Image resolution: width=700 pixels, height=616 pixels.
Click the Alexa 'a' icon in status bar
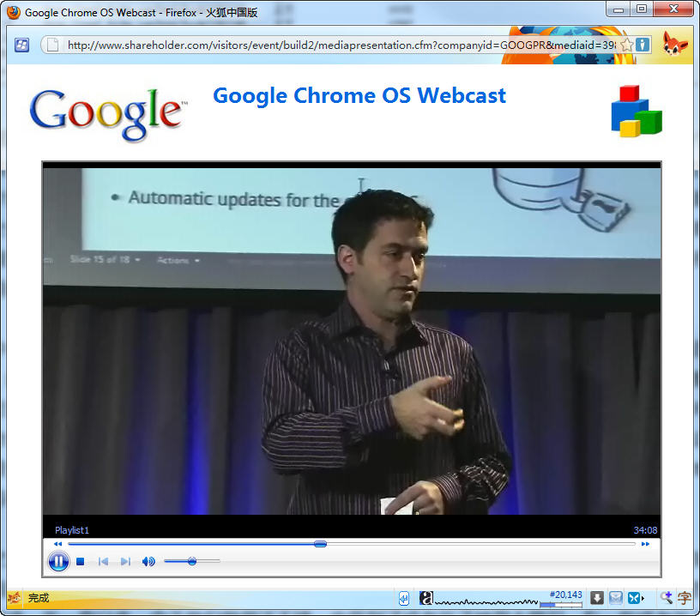tap(425, 598)
